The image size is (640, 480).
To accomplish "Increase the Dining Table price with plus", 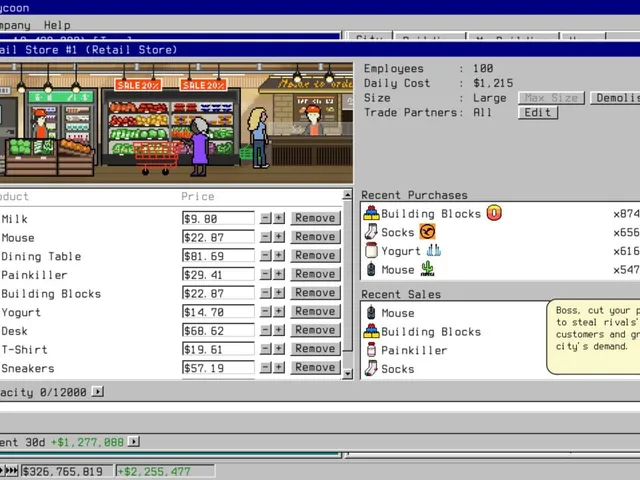I will [279, 256].
